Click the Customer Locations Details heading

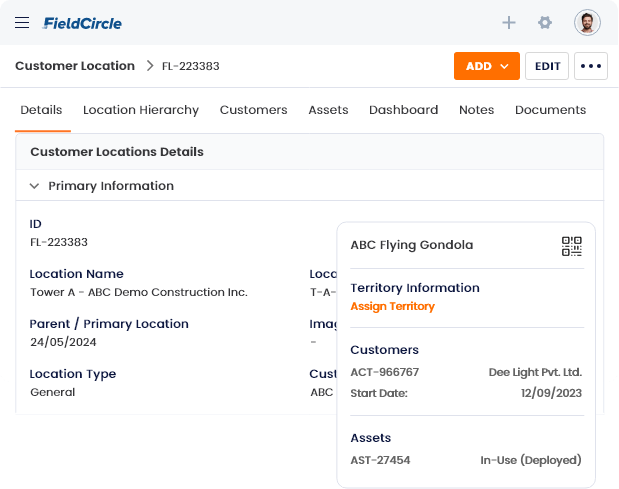pos(117,152)
